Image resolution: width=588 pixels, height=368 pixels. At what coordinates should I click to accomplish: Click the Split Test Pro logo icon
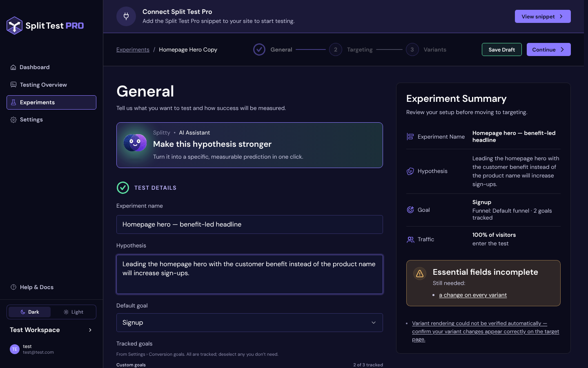pos(14,26)
